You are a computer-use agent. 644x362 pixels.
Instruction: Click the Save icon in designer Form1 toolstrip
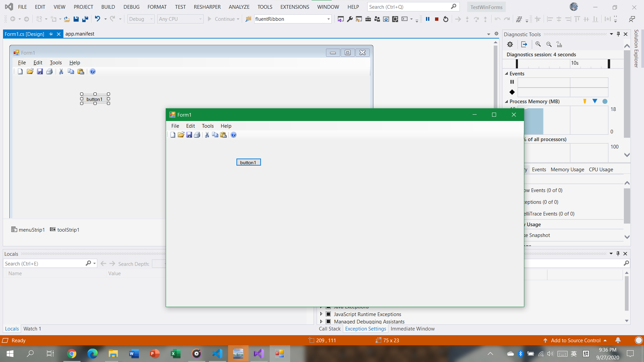point(40,71)
